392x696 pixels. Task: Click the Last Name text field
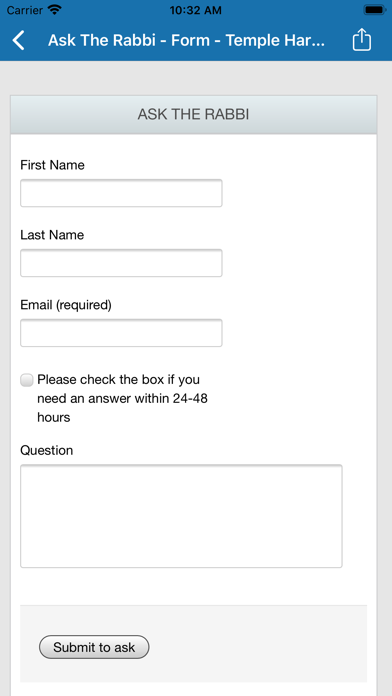[121, 263]
